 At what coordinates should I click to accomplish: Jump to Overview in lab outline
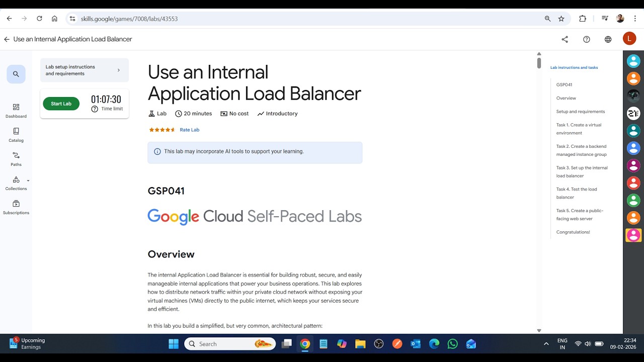point(566,98)
